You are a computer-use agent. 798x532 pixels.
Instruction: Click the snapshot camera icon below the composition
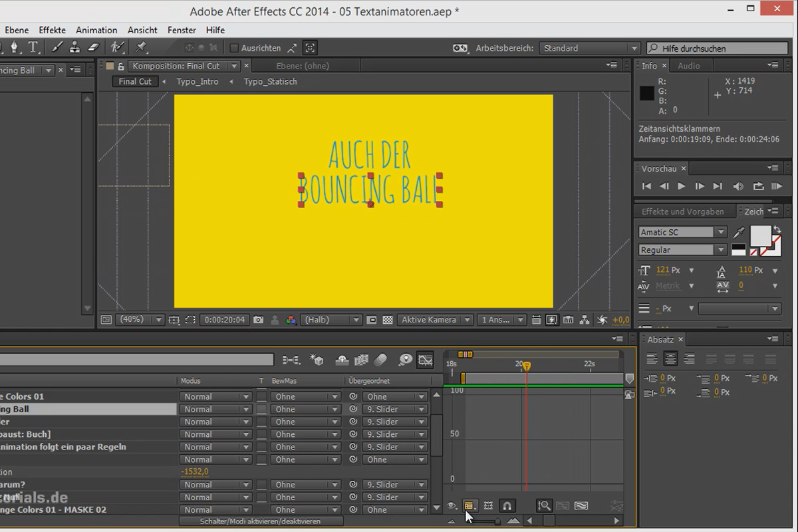259,320
